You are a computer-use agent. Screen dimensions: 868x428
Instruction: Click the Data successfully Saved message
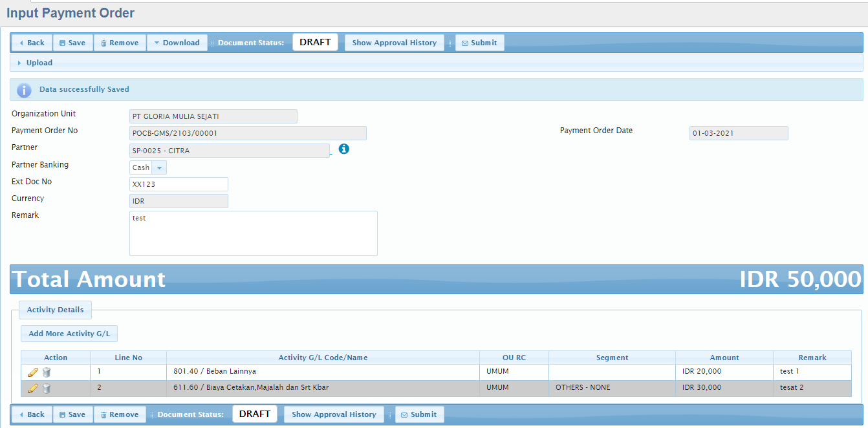[84, 89]
